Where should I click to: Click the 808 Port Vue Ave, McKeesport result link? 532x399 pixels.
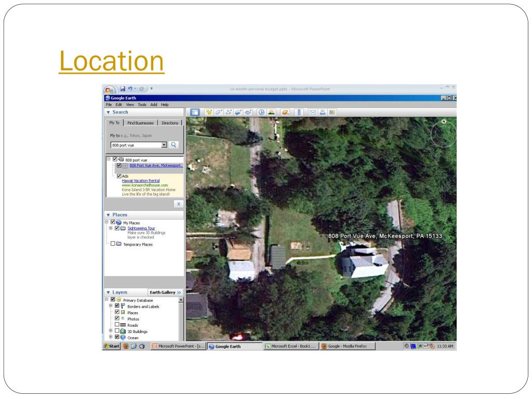tap(156, 166)
